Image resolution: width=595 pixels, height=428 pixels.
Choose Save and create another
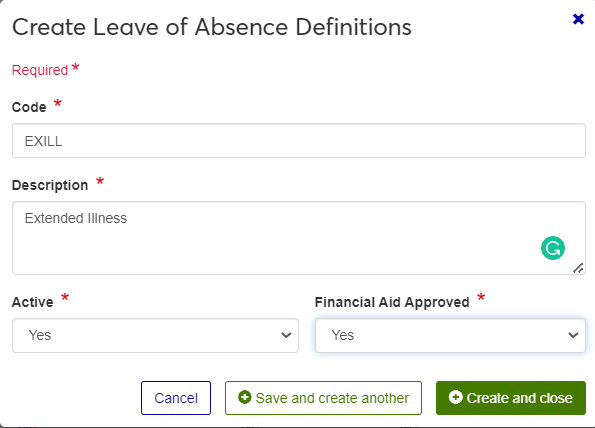pos(323,398)
